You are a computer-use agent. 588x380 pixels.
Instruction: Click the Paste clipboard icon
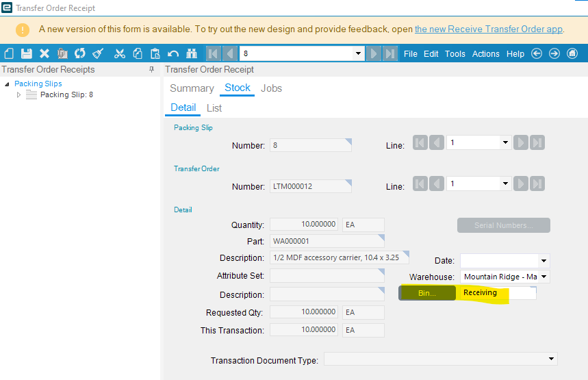(155, 53)
